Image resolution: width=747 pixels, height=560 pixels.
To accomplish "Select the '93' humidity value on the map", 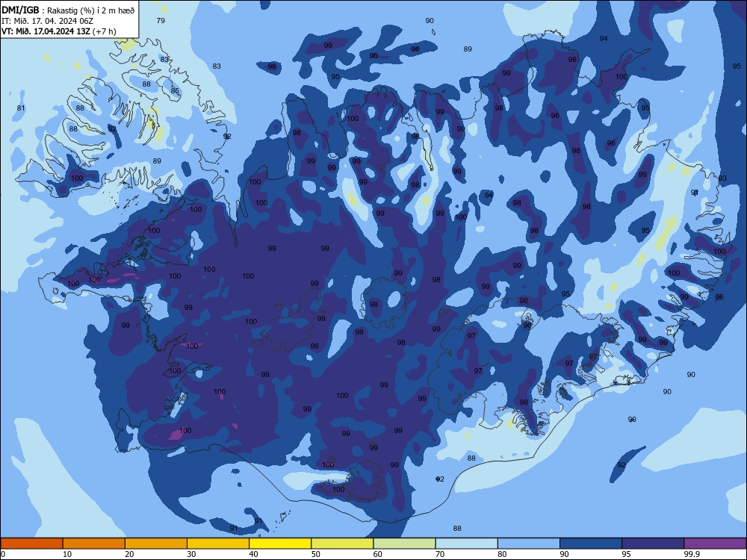I will pyautogui.click(x=722, y=178).
